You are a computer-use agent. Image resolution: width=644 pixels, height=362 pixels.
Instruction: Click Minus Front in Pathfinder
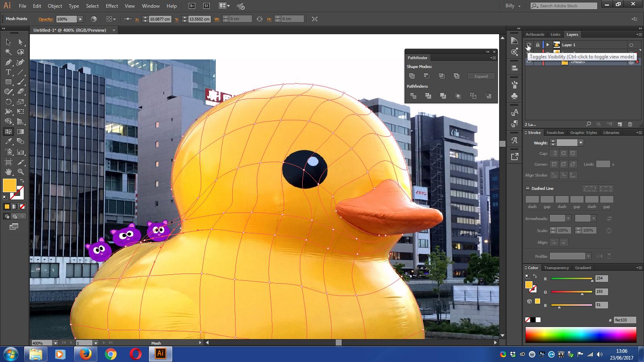[x=427, y=76]
